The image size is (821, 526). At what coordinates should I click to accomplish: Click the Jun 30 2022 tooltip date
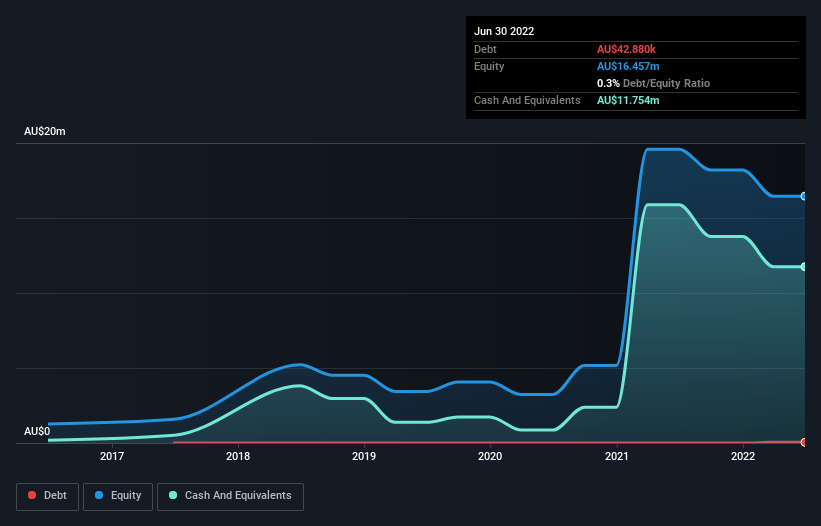(x=504, y=31)
